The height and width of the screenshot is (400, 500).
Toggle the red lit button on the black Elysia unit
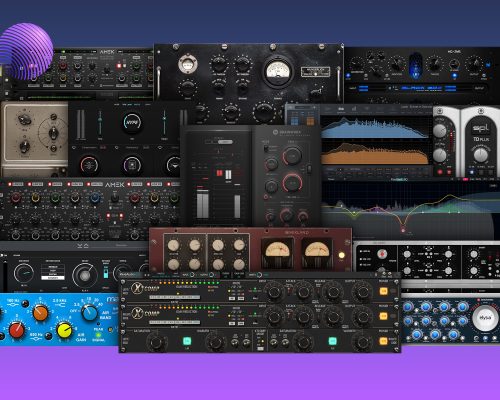(x=382, y=254)
